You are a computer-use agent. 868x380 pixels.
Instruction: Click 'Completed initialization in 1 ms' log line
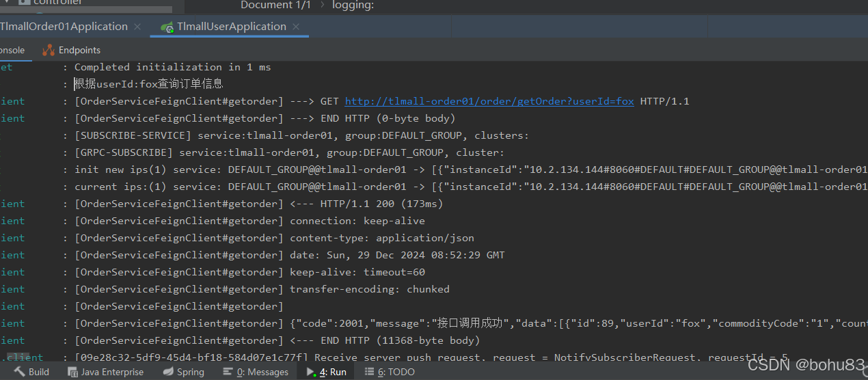click(x=173, y=67)
